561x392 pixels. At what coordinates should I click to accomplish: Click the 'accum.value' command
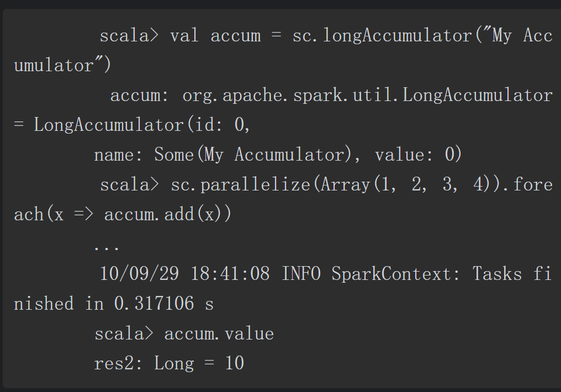tap(219, 333)
